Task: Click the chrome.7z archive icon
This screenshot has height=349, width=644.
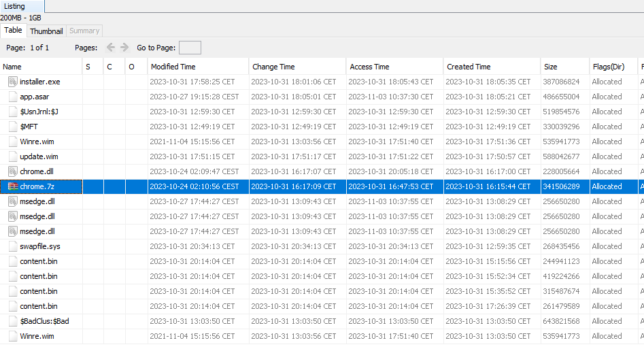Action: coord(12,186)
